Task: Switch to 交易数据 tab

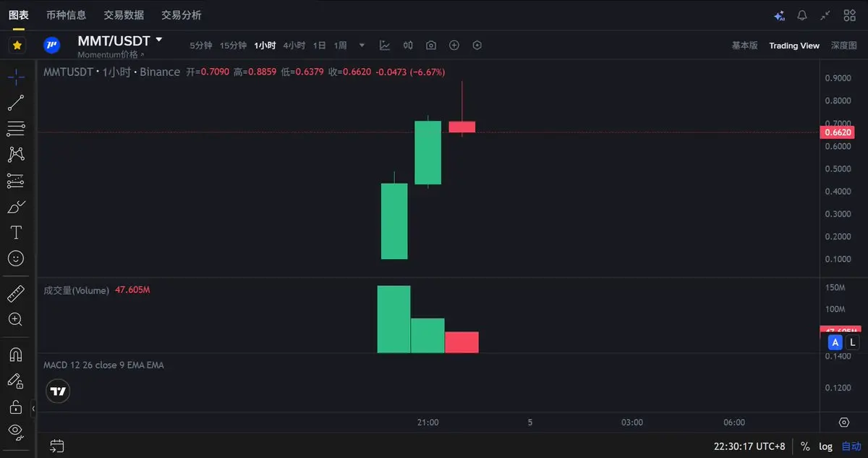Action: point(124,15)
